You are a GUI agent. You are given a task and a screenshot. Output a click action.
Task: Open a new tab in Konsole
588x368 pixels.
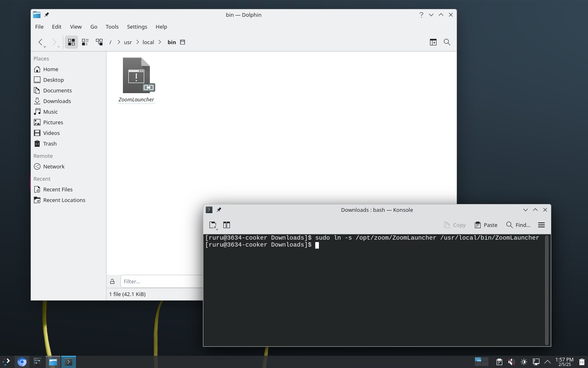pyautogui.click(x=213, y=225)
